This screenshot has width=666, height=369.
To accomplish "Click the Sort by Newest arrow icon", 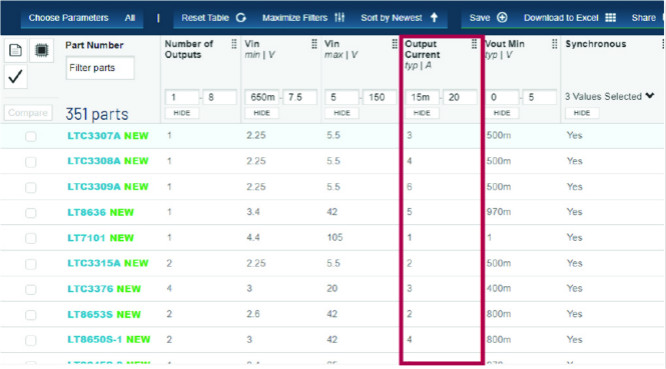I will pos(434,17).
